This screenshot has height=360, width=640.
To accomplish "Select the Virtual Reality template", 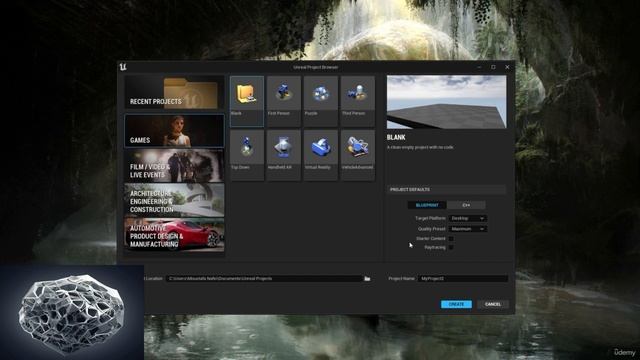I will 320,155.
